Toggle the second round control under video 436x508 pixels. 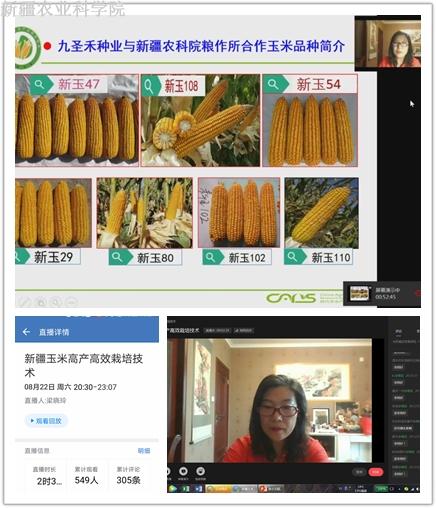pos(183,471)
